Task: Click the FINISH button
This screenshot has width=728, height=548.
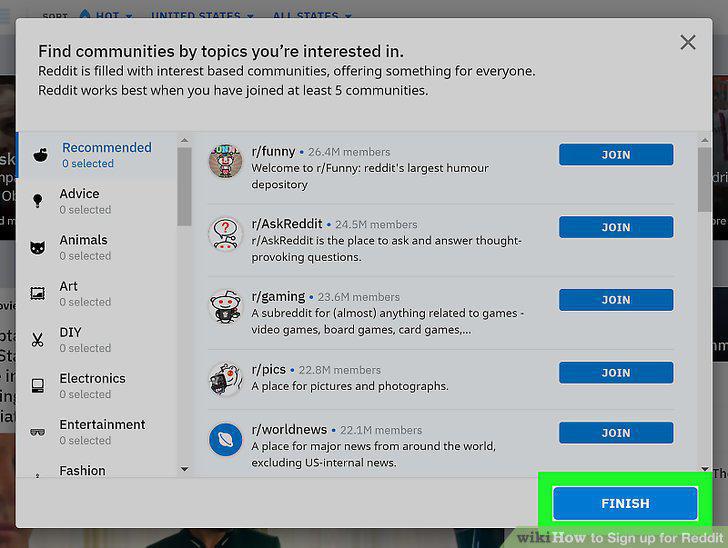Action: point(625,503)
